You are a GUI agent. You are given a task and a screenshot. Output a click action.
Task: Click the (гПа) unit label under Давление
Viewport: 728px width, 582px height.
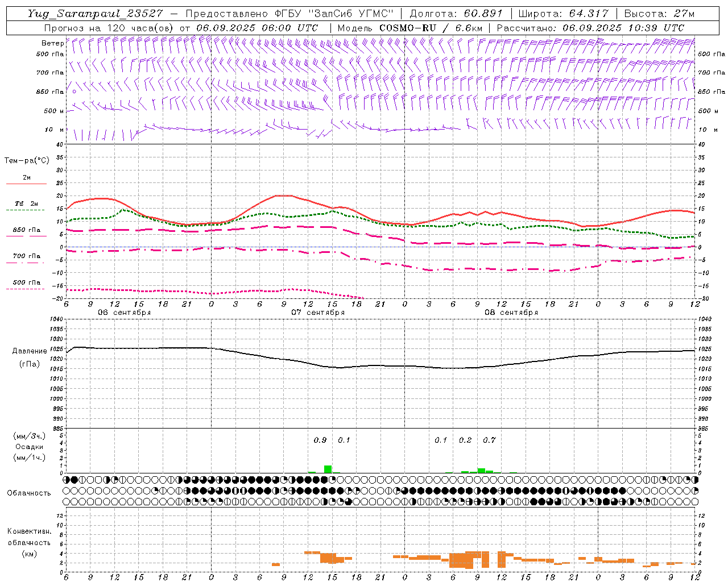(x=30, y=364)
